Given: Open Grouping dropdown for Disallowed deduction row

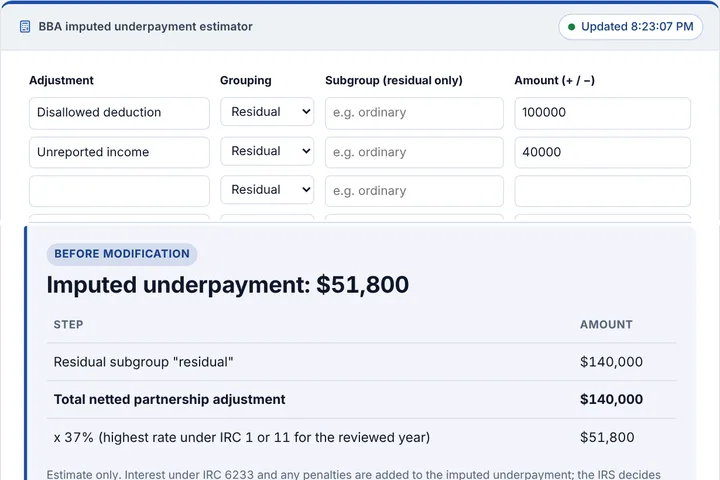Looking at the screenshot, I should [267, 112].
